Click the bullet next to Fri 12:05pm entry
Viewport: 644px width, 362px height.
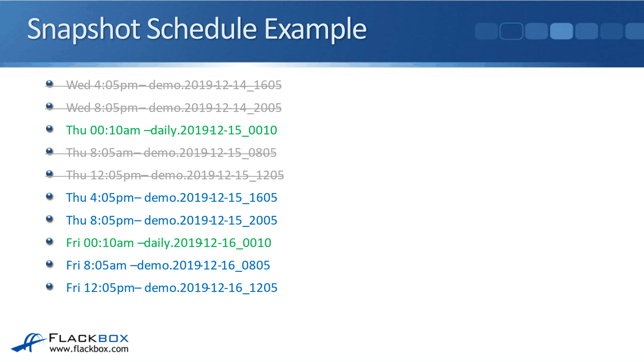(49, 286)
